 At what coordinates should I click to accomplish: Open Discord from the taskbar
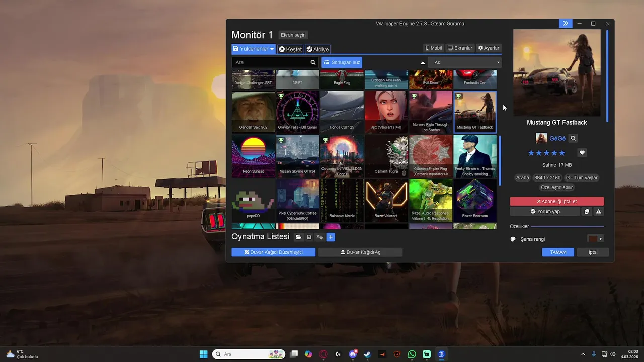[353, 354]
